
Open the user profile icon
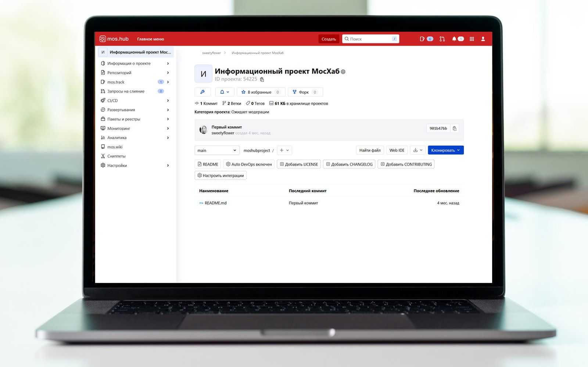pyautogui.click(x=483, y=39)
